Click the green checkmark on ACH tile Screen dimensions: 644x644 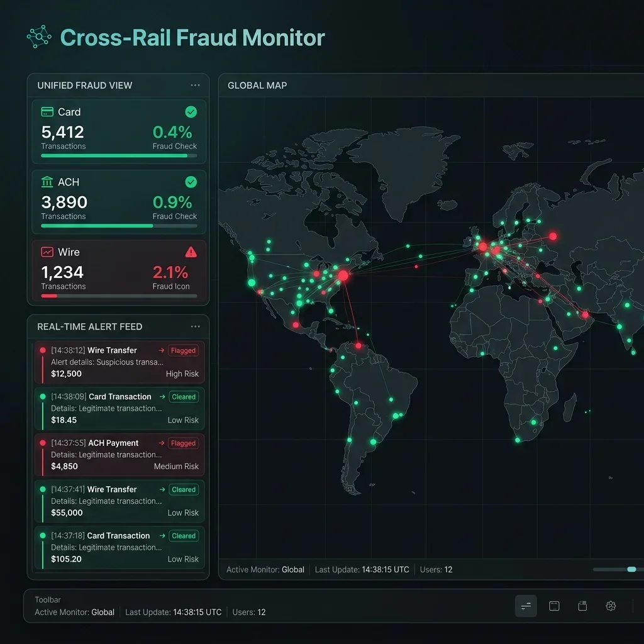[x=191, y=182]
